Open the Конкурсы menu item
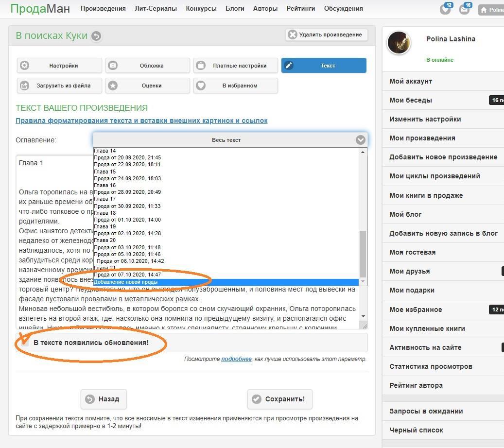The width and height of the screenshot is (504, 448). click(x=201, y=8)
